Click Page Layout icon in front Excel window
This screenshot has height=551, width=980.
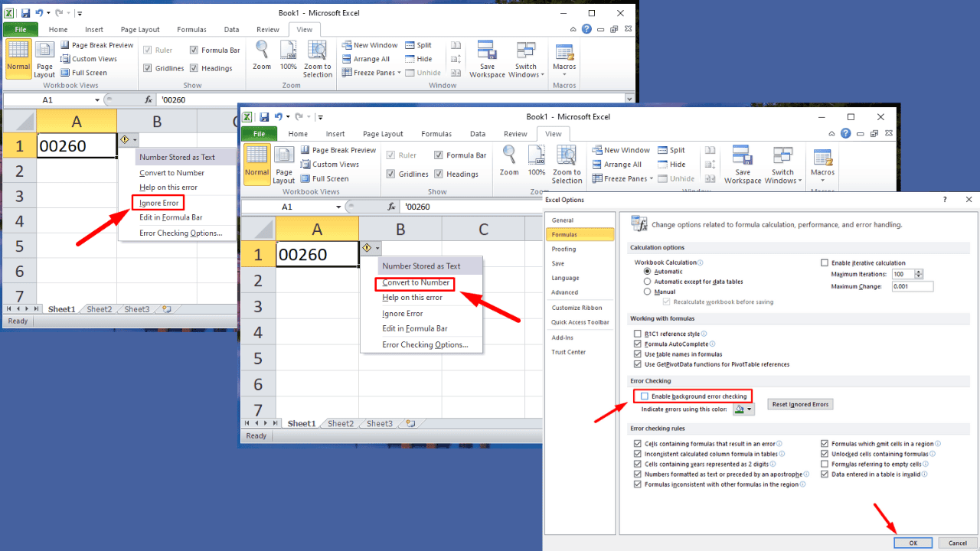click(x=284, y=164)
